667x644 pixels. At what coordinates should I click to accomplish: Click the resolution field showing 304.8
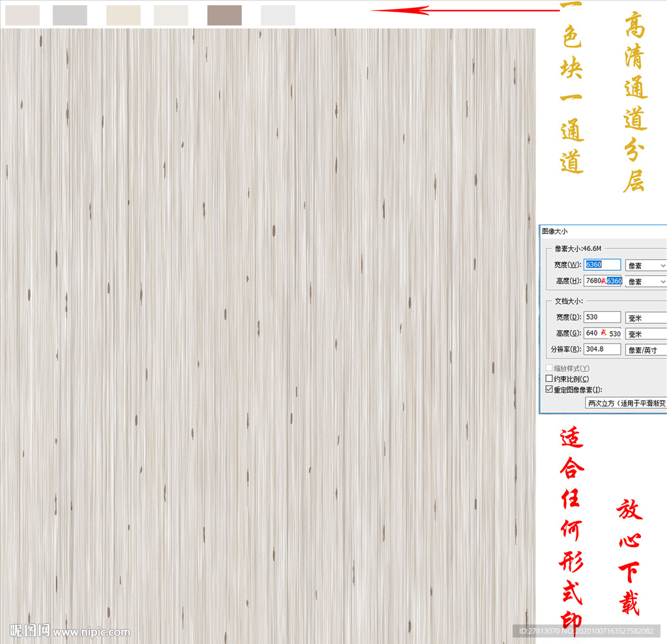(x=602, y=349)
